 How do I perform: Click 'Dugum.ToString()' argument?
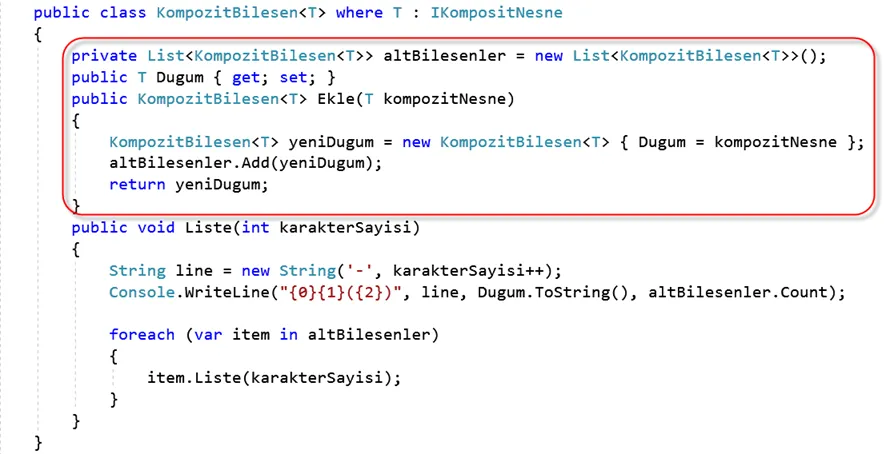coord(553,292)
